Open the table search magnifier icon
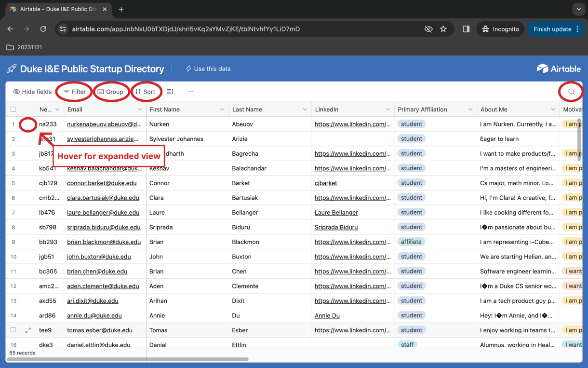This screenshot has width=588, height=368. (571, 92)
